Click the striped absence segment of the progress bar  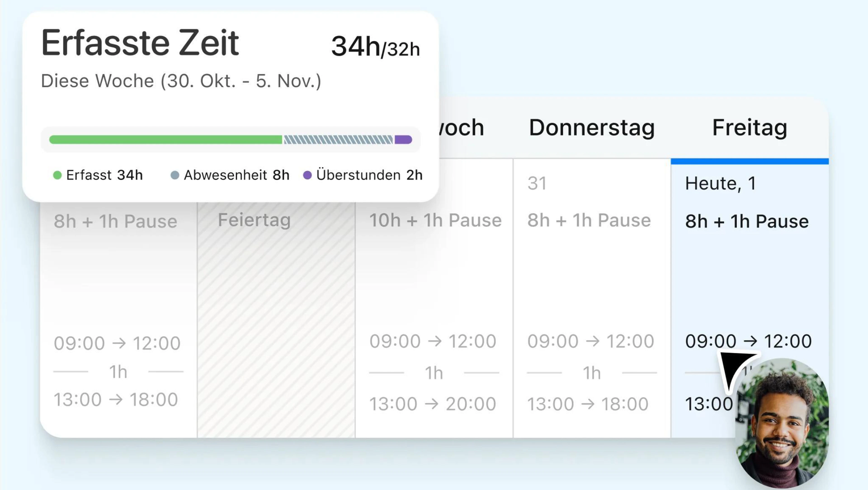[x=338, y=139]
